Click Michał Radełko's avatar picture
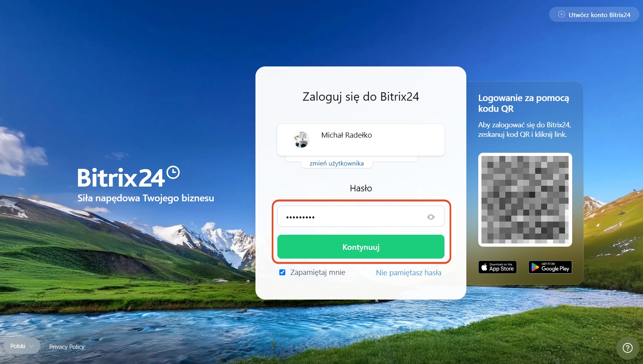 point(301,140)
